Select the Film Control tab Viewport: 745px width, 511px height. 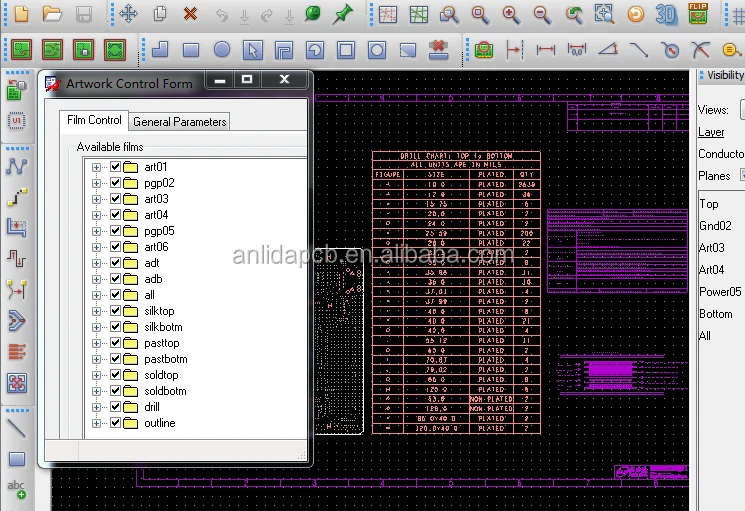click(x=94, y=120)
